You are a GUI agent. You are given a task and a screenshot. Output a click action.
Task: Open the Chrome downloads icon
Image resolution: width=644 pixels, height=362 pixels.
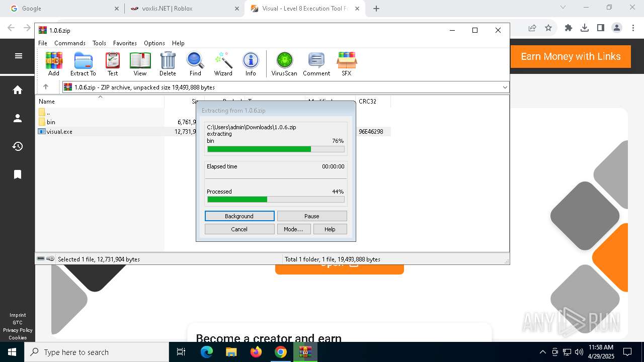coord(585,28)
